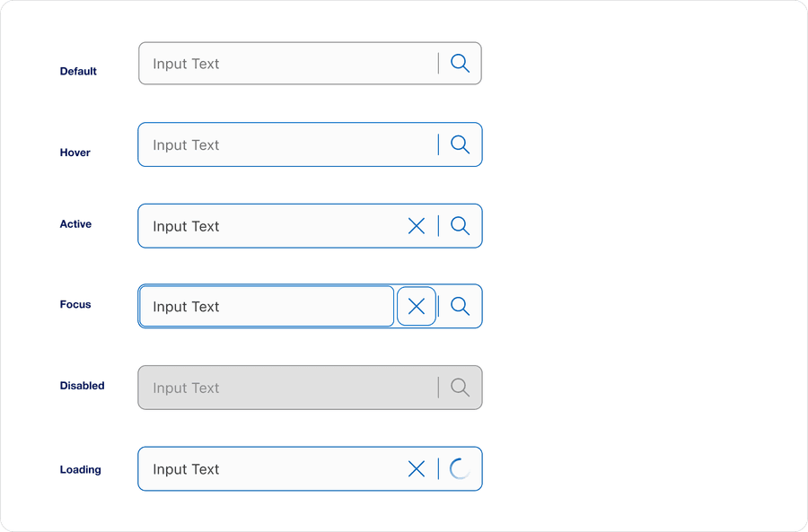Click the magnifier icon in the Hover state field
The width and height of the screenshot is (808, 532).
(x=461, y=144)
